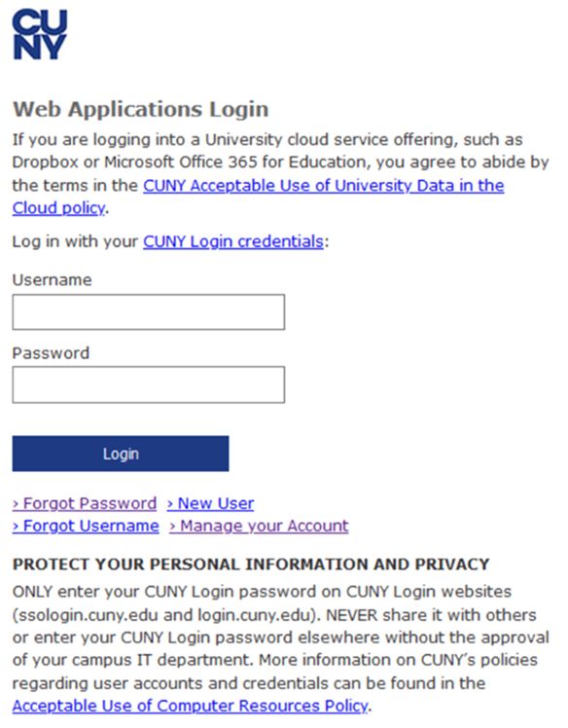Click the Password label

(x=51, y=353)
